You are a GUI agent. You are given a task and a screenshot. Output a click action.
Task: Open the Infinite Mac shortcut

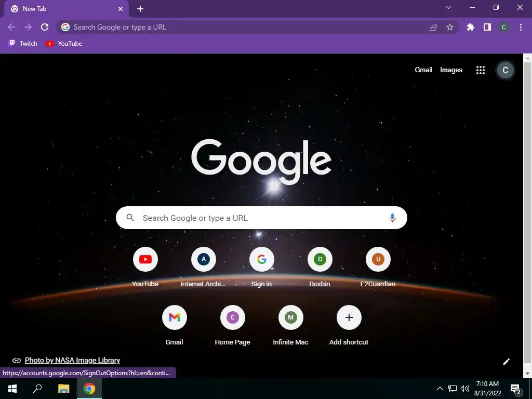(x=290, y=326)
